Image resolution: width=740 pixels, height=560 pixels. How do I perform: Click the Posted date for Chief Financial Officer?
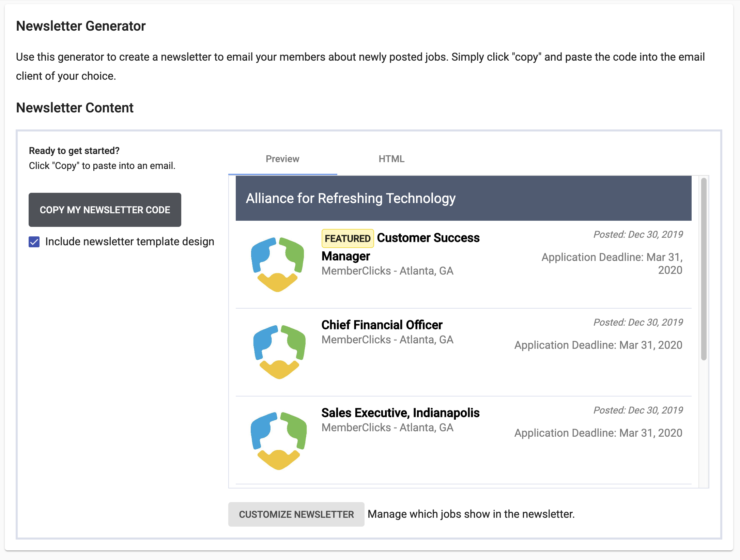[x=638, y=322]
